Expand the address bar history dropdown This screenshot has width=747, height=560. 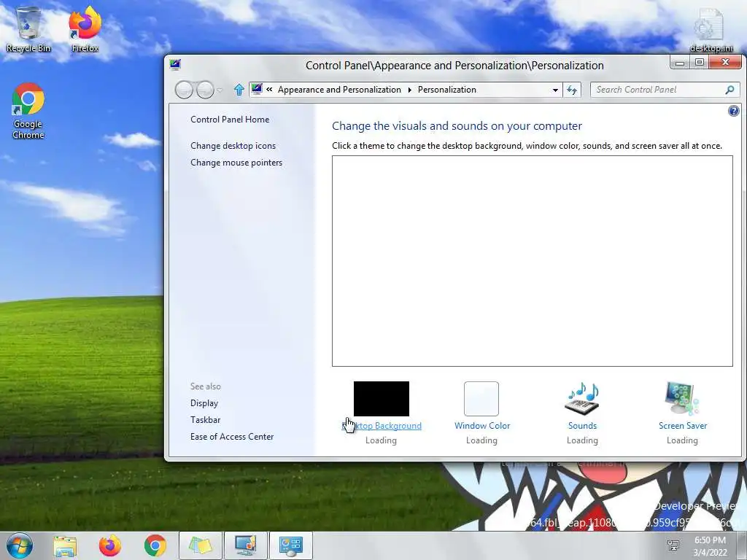coord(555,90)
